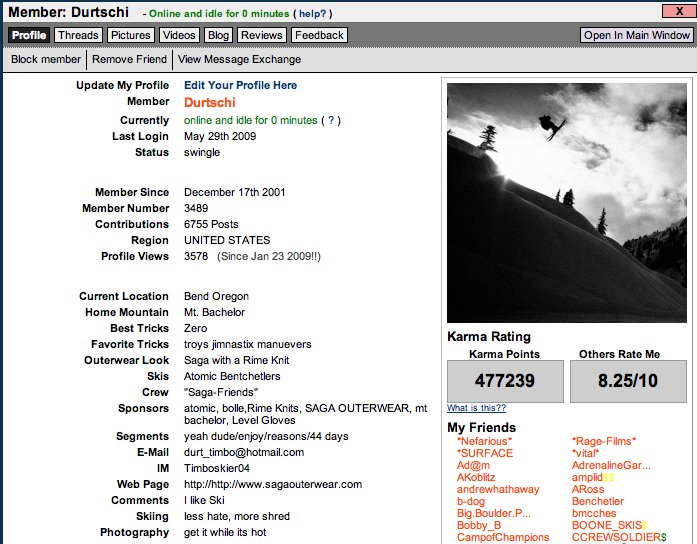The image size is (697, 544).
Task: Click the Others Rate Me 8.25/10 box
Action: pyautogui.click(x=628, y=381)
